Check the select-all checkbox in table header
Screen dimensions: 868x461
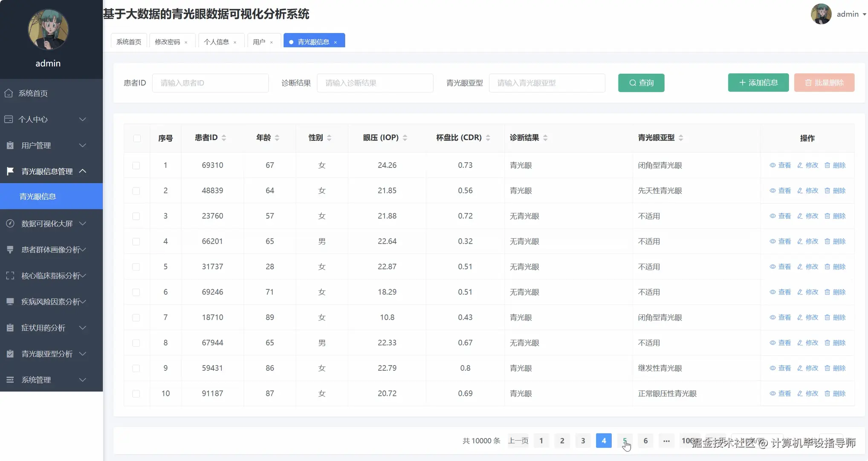137,138
